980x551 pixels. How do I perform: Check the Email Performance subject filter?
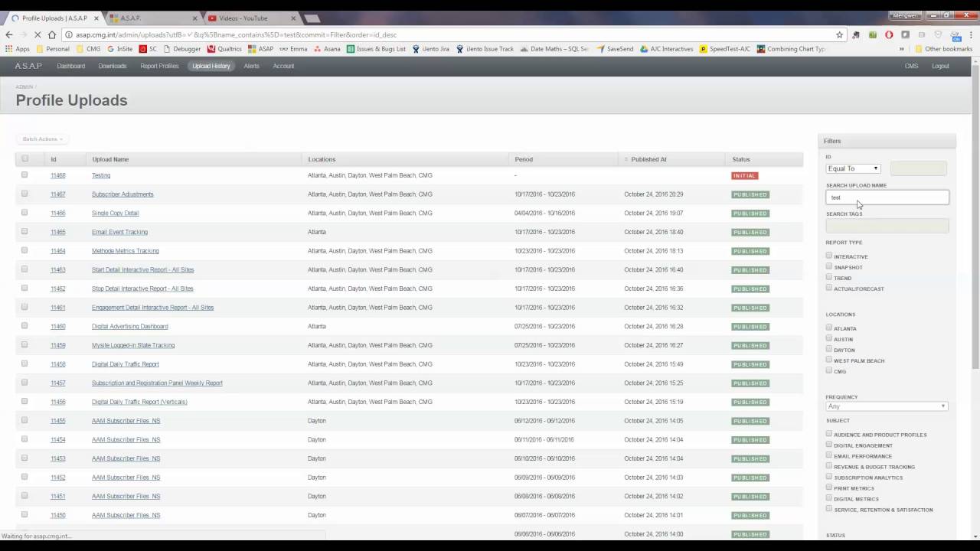(x=828, y=455)
